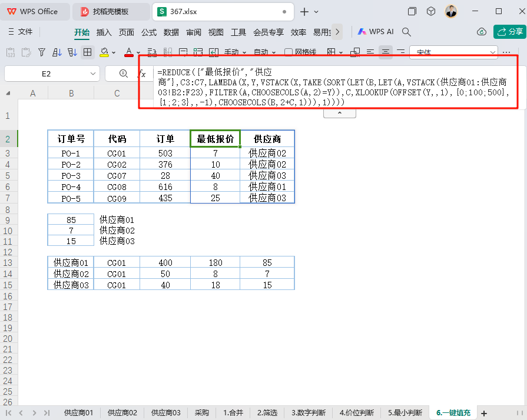
Task: Open the 会员专享 ribbon tab
Action: pos(268,32)
